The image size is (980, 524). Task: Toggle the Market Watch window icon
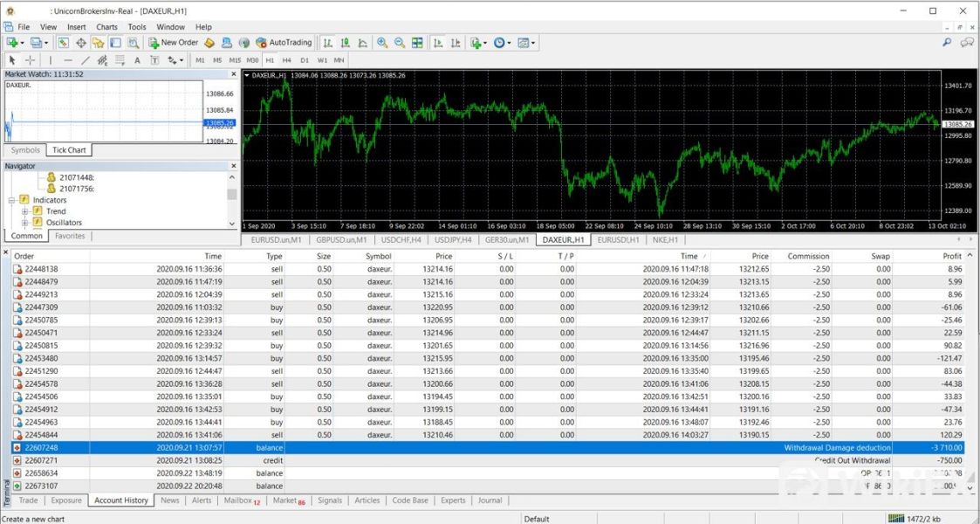coord(63,43)
